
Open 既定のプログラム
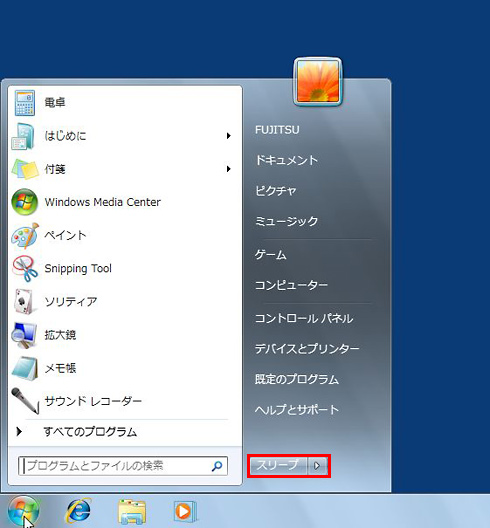(x=297, y=380)
